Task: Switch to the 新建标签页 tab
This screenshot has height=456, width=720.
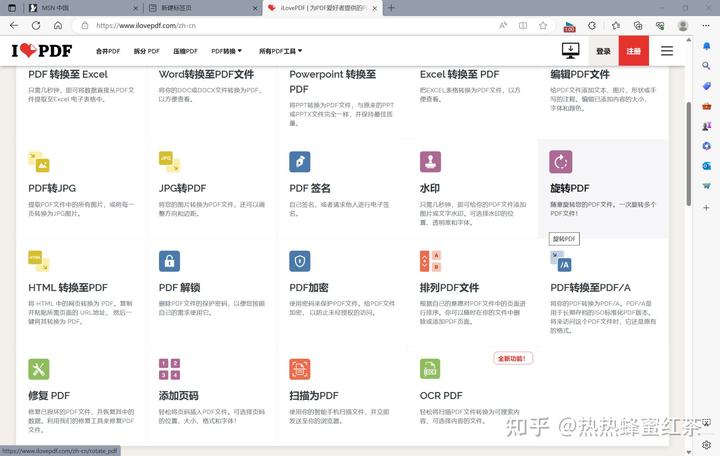Action: point(202,8)
